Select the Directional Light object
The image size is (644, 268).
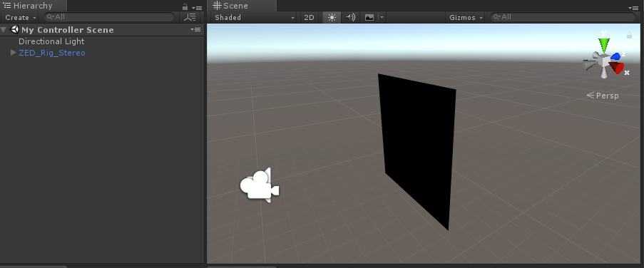coord(51,41)
